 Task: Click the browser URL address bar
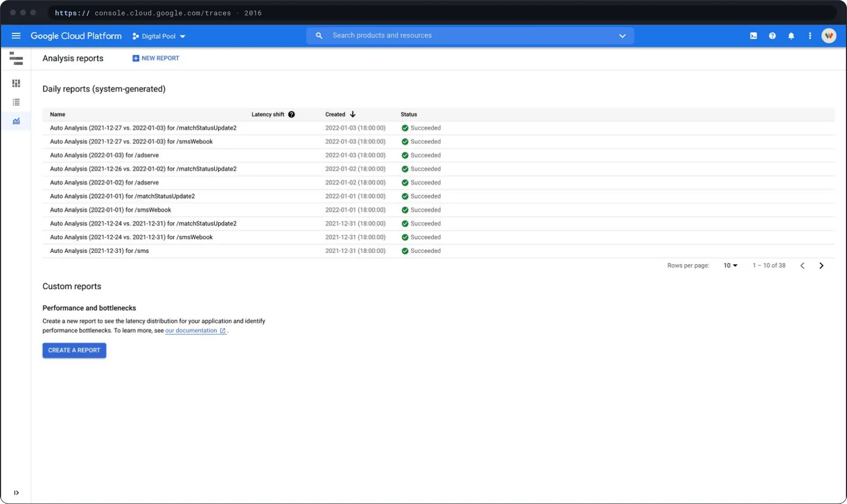pyautogui.click(x=442, y=13)
